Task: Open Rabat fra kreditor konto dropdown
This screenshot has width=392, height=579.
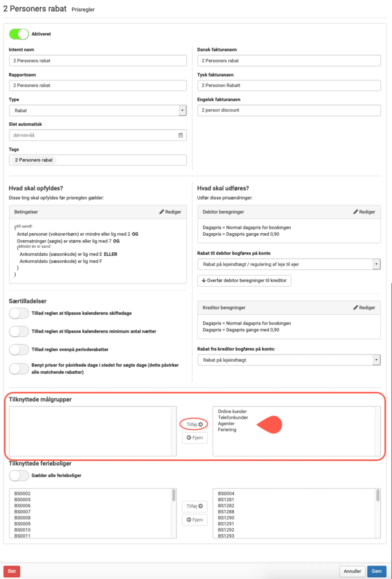Action: point(376,360)
